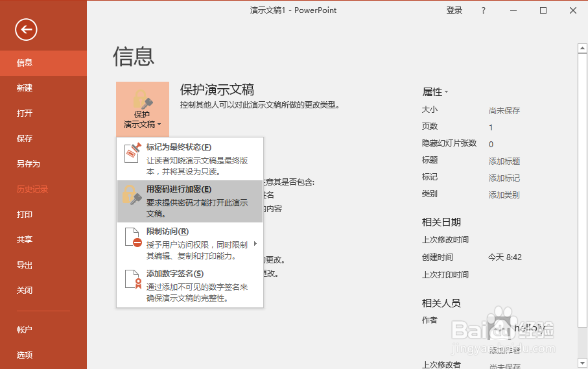Click the 历史记录 sidebar entry
This screenshot has width=588, height=369.
(43, 189)
